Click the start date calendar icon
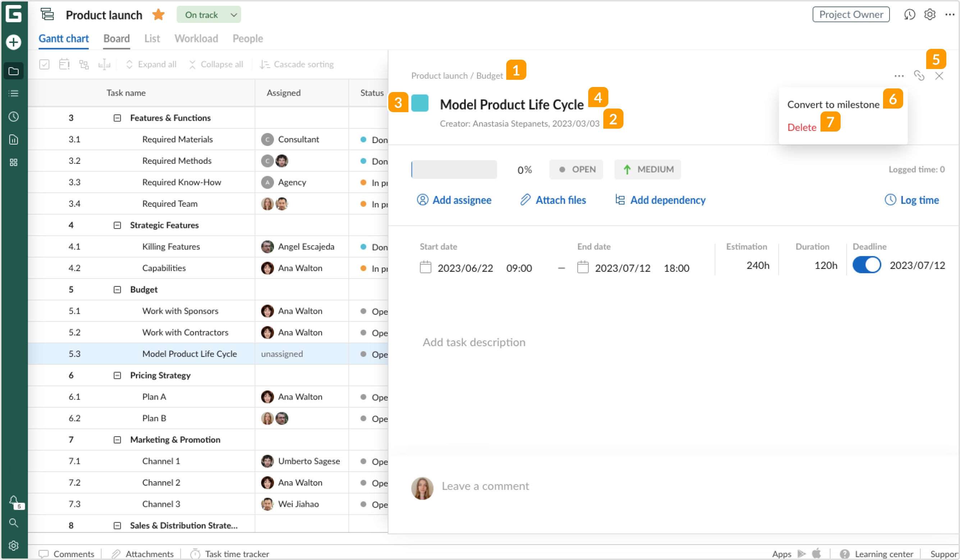Screen dimensions: 960x560 [x=425, y=267]
